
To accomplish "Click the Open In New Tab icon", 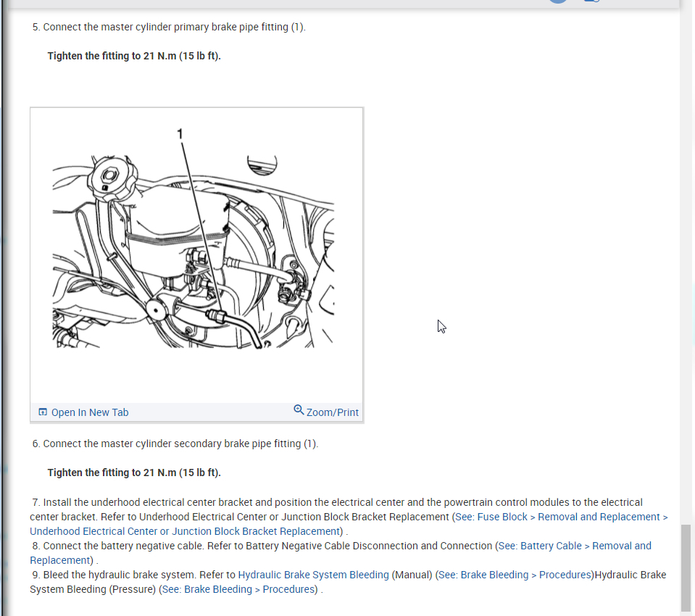I will click(43, 412).
